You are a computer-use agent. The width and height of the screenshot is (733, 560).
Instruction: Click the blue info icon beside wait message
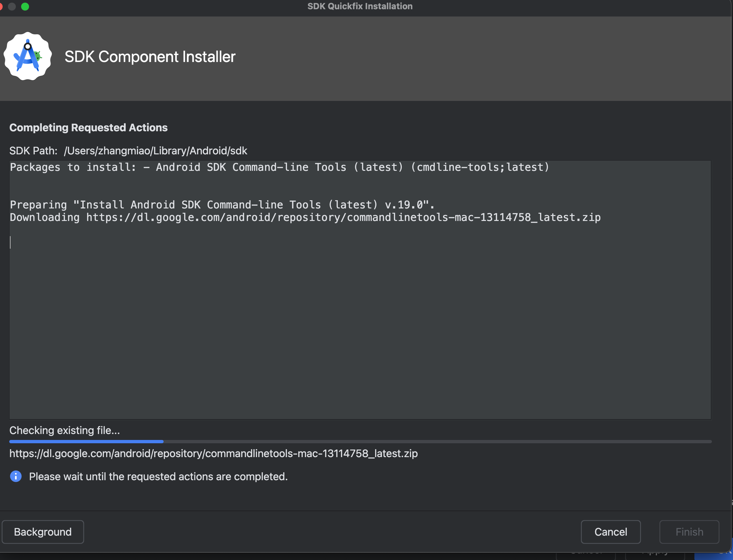click(16, 476)
